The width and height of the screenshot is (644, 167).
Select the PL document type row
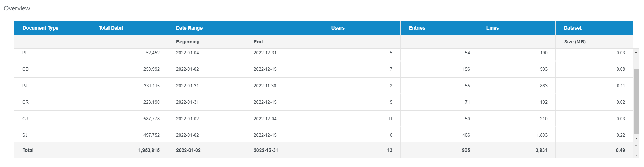(x=25, y=53)
